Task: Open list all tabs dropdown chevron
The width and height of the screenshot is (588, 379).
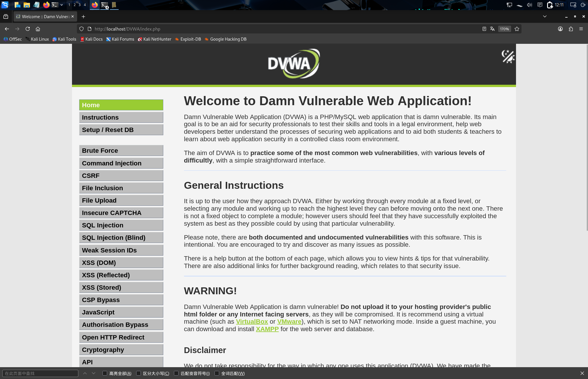Action: pos(545,16)
